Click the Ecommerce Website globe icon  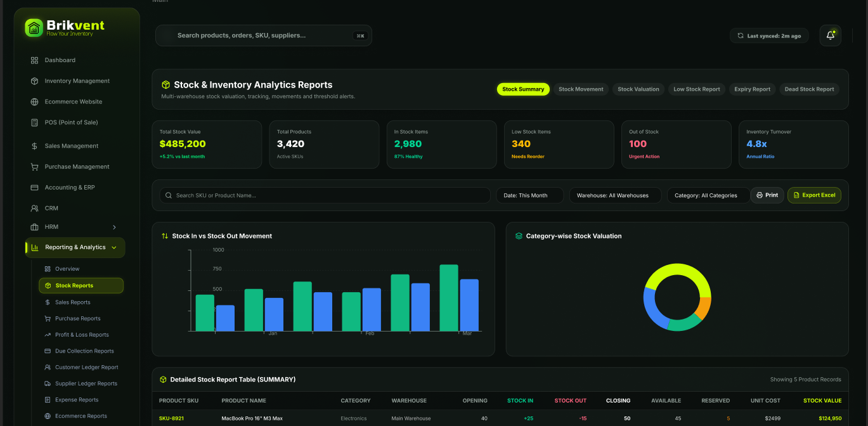pos(34,101)
